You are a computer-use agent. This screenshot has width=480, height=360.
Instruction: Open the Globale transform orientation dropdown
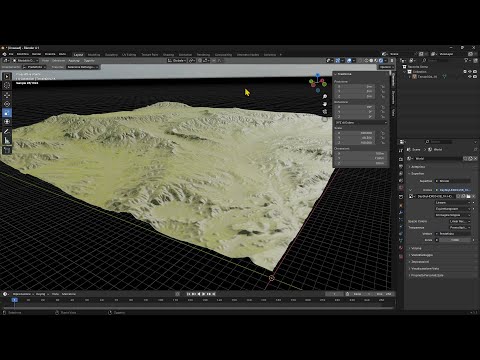177,61
